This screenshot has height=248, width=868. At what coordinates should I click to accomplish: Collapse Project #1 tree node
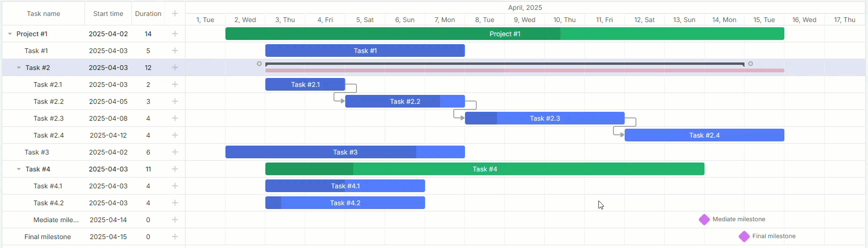[10, 34]
